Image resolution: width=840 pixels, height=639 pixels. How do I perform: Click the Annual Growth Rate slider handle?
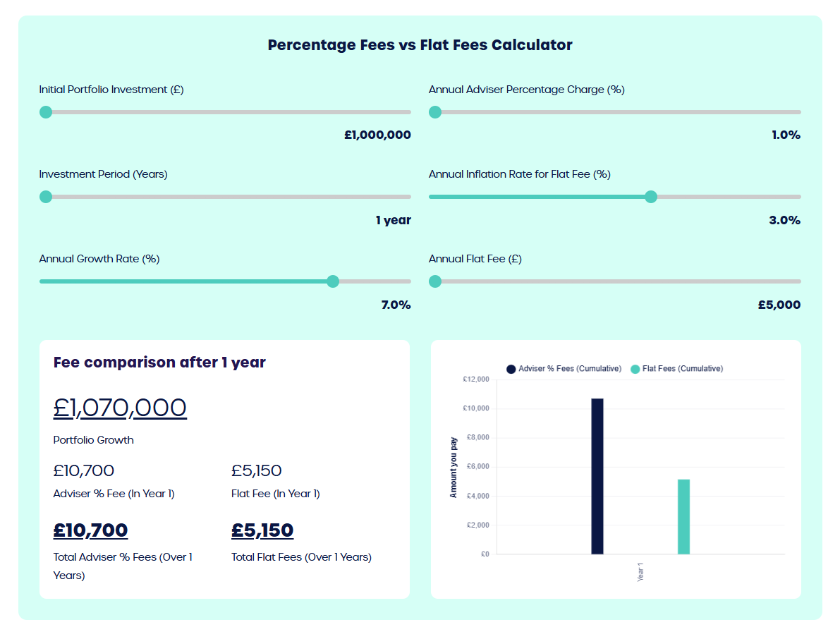(x=333, y=281)
